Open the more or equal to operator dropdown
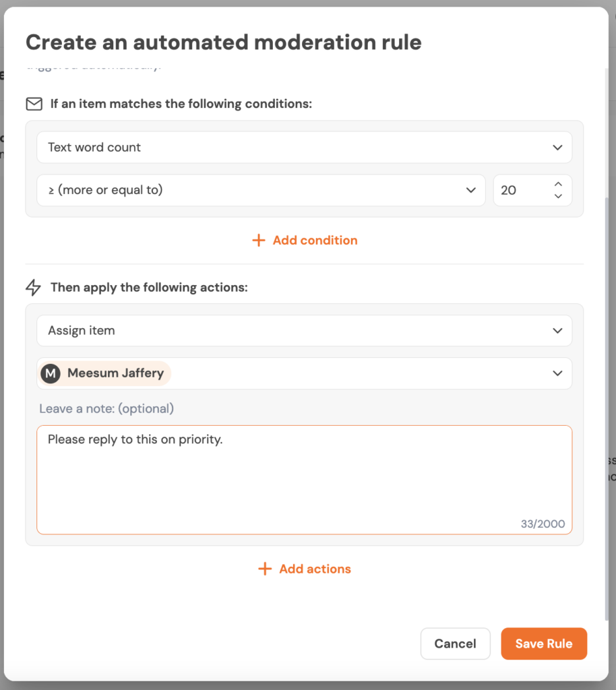Screen dimensions: 616x690 coord(261,190)
